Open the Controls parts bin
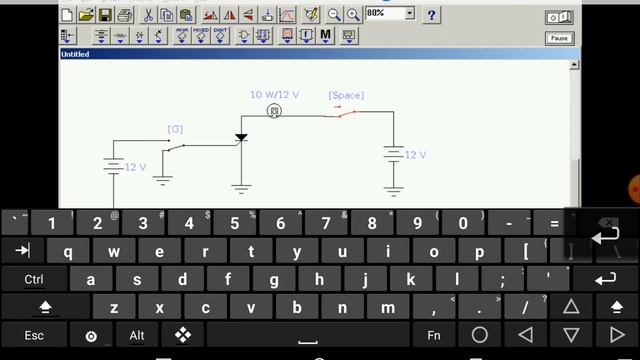 tap(306, 36)
